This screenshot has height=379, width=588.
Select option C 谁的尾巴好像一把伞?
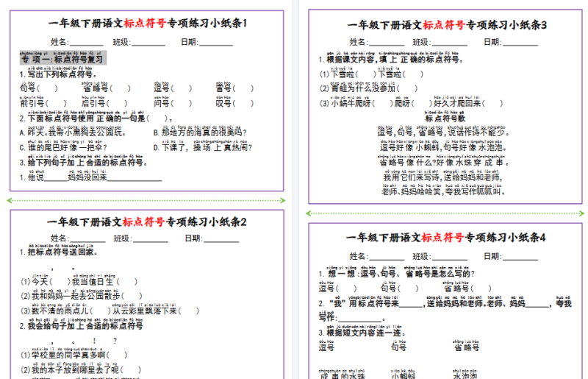63,147
